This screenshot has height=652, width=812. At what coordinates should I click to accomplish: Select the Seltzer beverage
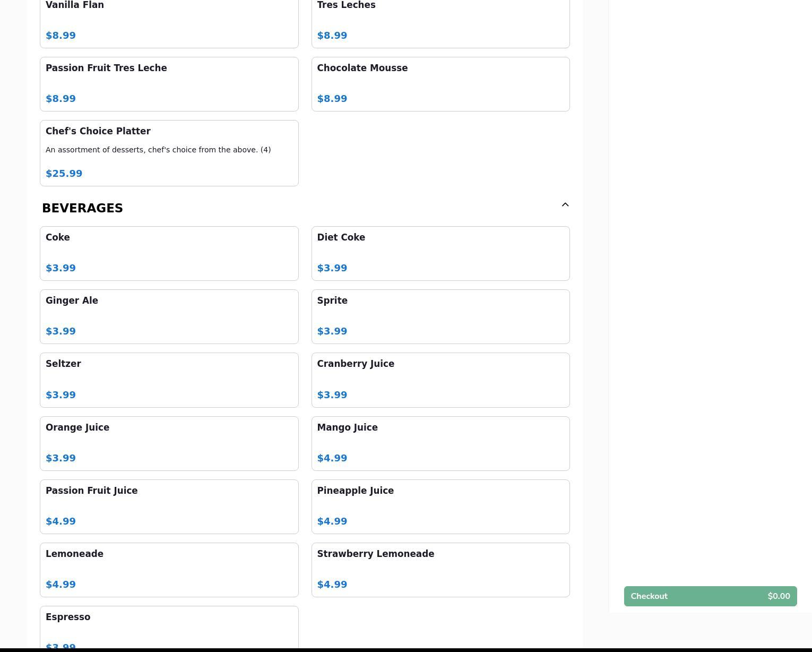169,380
